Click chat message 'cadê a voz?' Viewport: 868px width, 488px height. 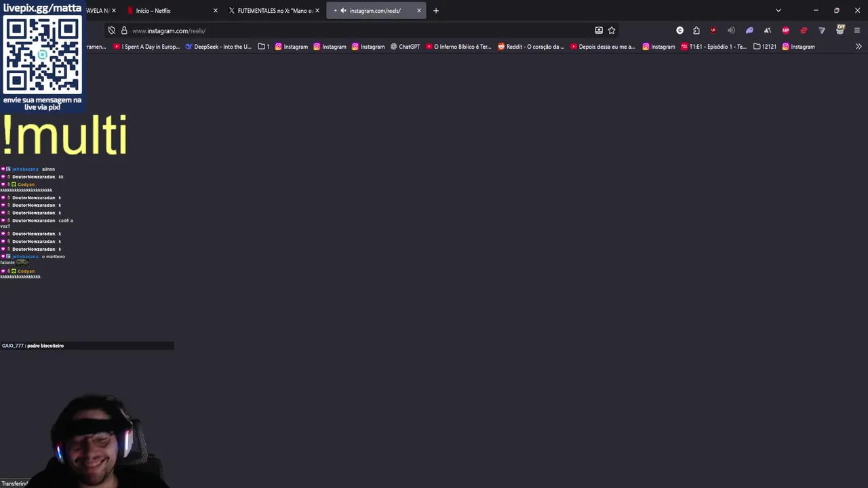[37, 223]
